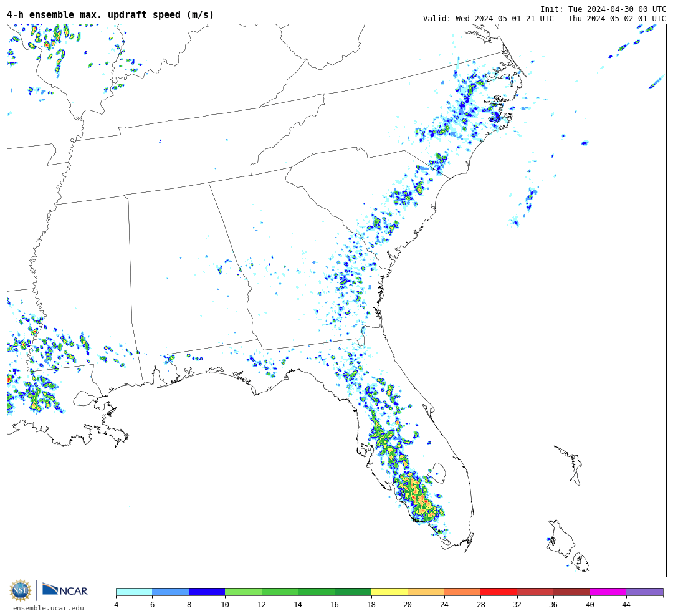Click the colorbar label '32'
The height and width of the screenshot is (616, 673).
pos(517,605)
